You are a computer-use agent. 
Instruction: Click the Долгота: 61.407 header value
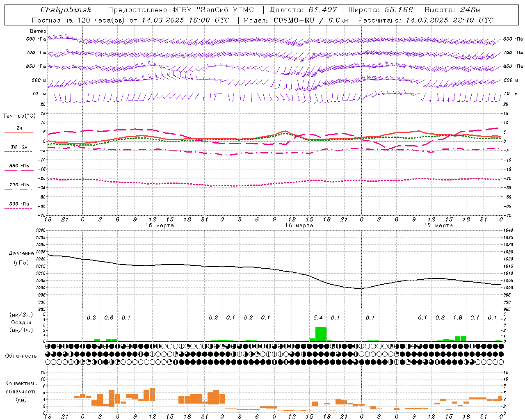point(303,10)
